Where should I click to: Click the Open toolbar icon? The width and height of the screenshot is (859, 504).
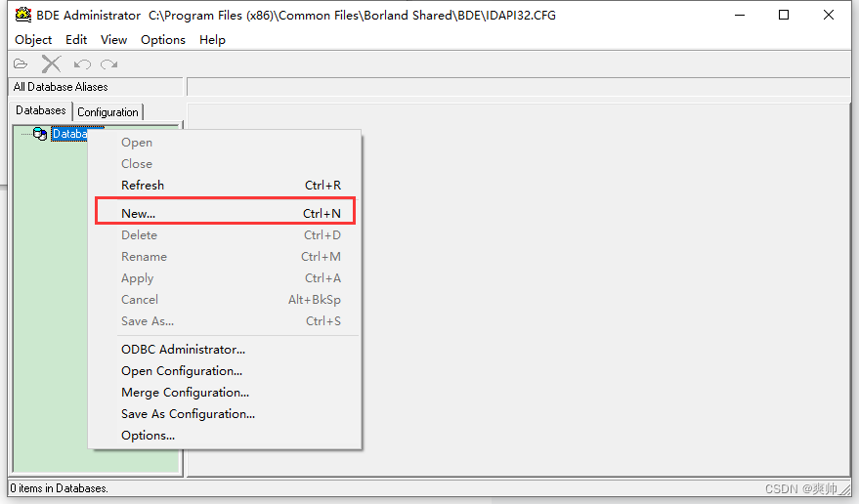(x=21, y=64)
